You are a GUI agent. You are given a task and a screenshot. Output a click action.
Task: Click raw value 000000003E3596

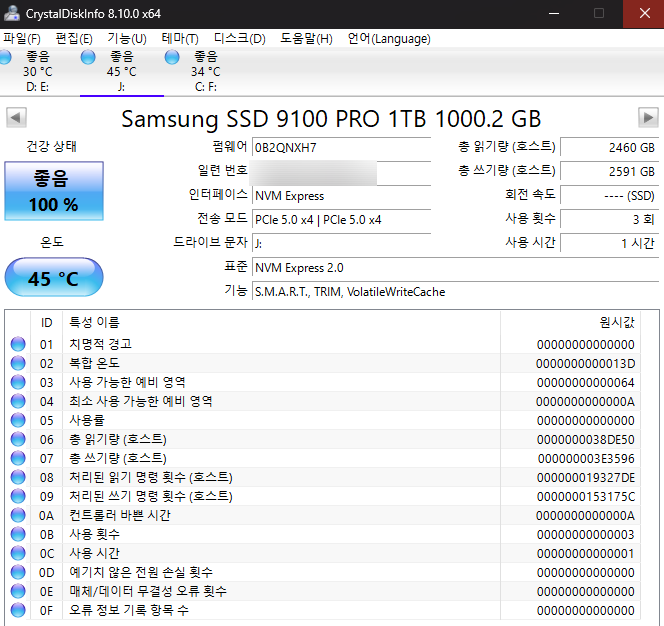[x=586, y=459]
